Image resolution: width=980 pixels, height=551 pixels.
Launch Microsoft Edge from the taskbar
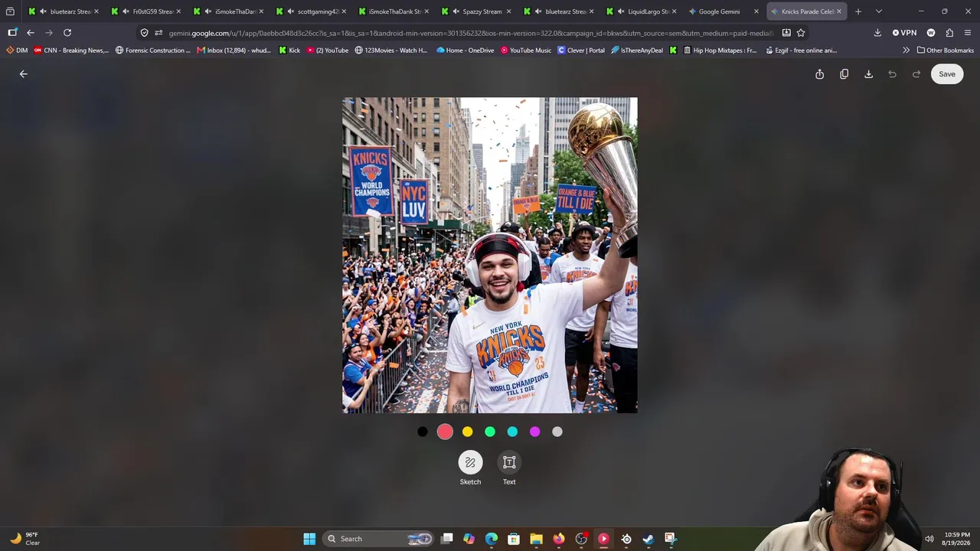coord(492,539)
